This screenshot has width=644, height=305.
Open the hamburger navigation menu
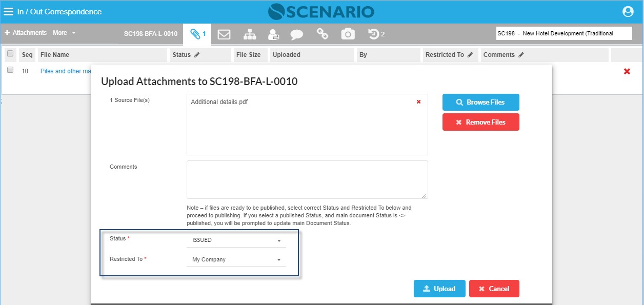[9, 11]
